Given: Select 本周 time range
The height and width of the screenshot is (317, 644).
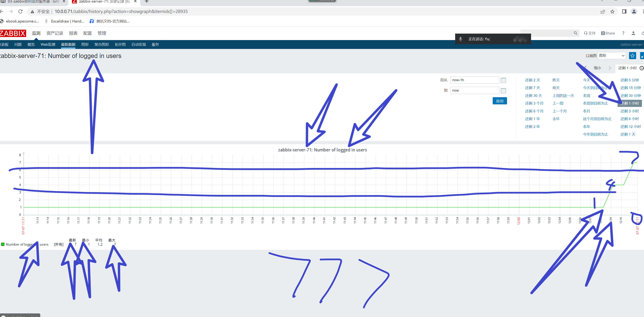Looking at the screenshot, I should 587,96.
